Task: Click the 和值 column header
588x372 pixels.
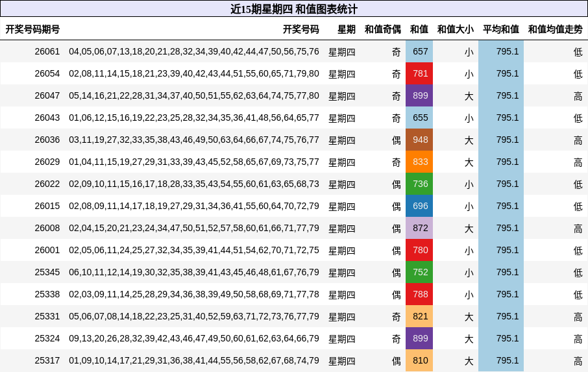Action: coord(419,29)
